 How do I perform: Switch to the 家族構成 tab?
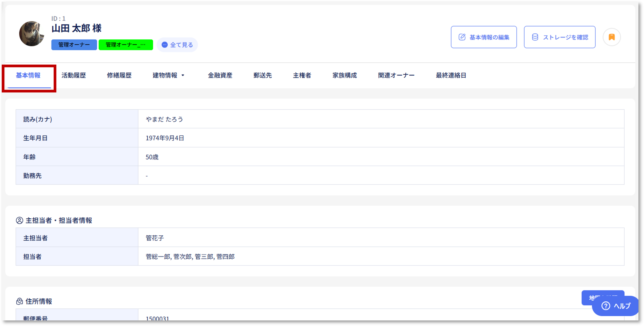(x=345, y=75)
